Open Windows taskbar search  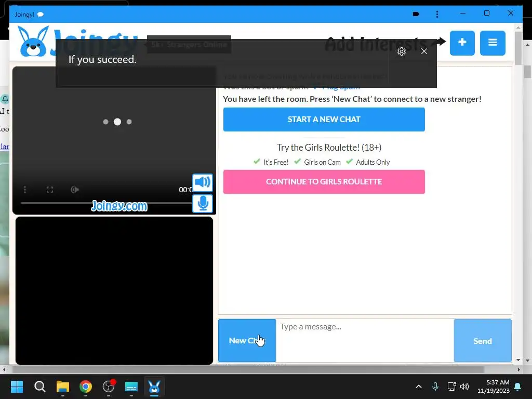(x=39, y=387)
